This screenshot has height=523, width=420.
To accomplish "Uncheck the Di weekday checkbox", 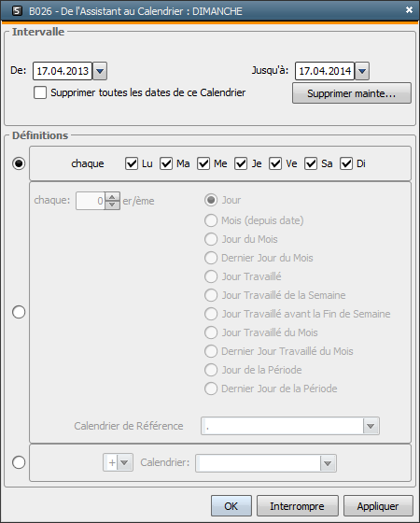I will pyautogui.click(x=346, y=163).
